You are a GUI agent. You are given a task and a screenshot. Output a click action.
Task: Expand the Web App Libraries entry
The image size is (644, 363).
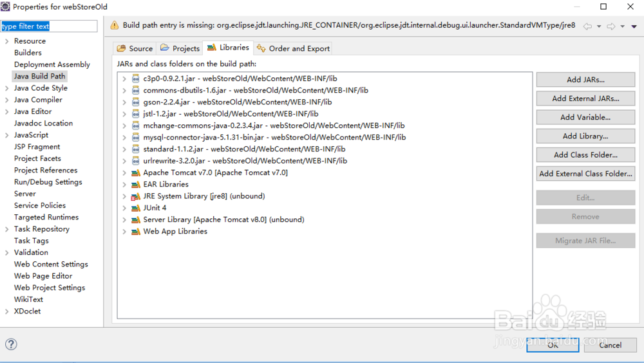(124, 232)
